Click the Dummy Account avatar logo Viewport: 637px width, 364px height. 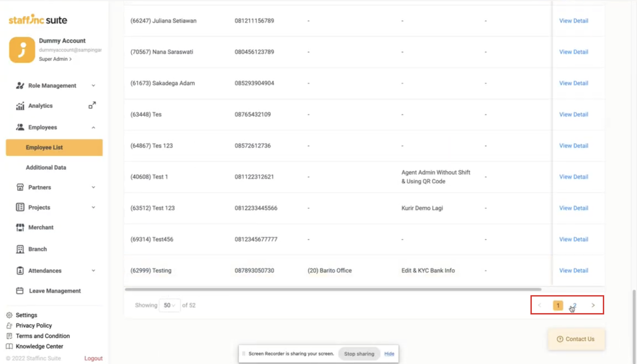pyautogui.click(x=22, y=50)
